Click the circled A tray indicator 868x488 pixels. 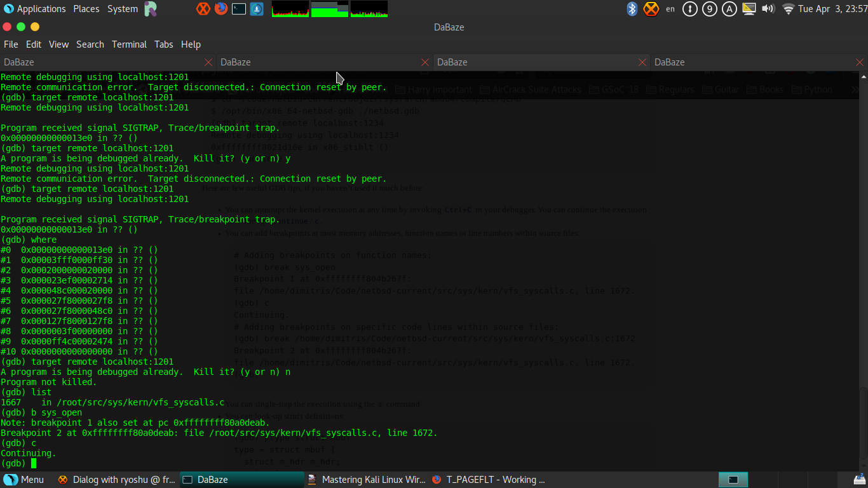pyautogui.click(x=729, y=9)
